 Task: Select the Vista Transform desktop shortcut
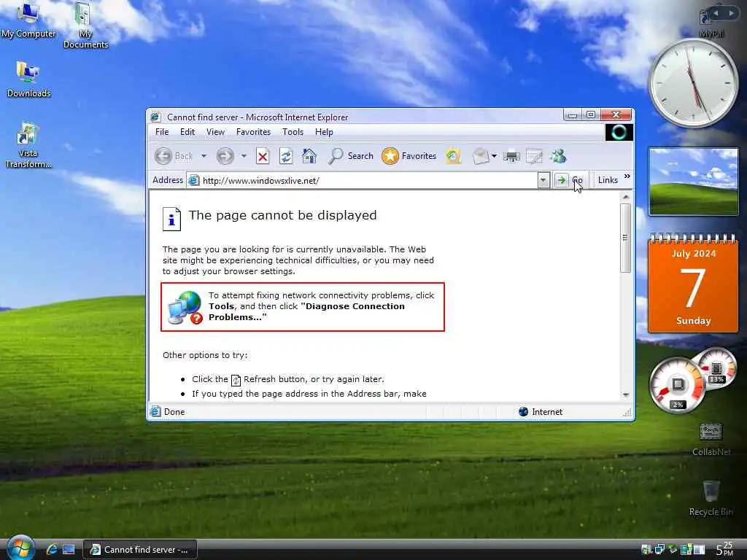pos(28,145)
